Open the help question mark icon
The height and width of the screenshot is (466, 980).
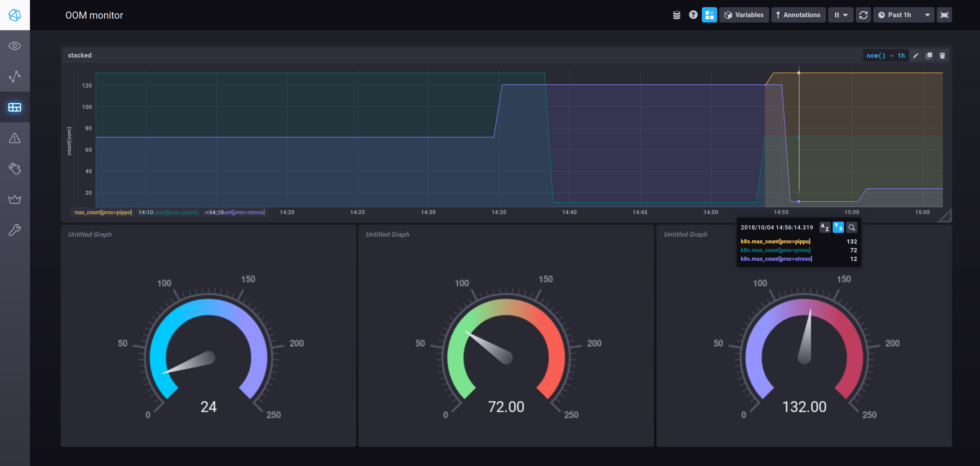click(x=693, y=15)
